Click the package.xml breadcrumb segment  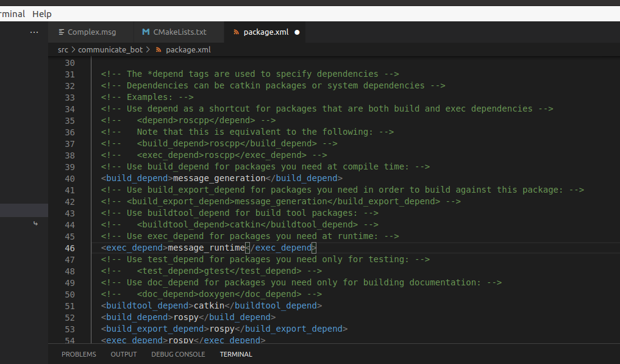point(188,50)
